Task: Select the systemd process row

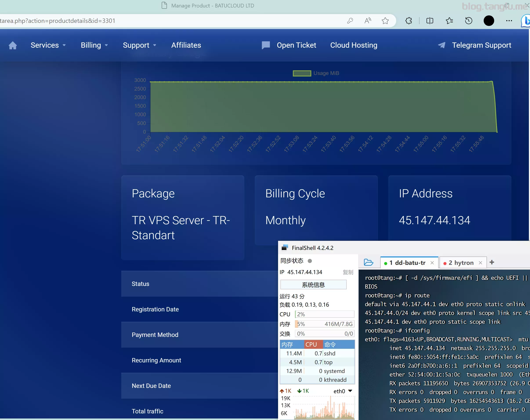Action: (x=317, y=371)
